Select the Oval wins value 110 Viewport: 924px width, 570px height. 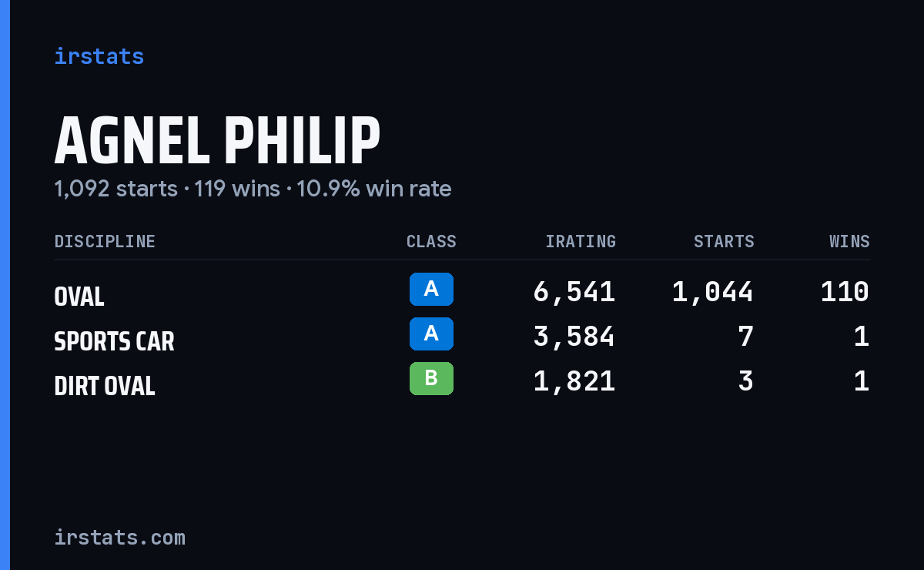pyautogui.click(x=845, y=292)
